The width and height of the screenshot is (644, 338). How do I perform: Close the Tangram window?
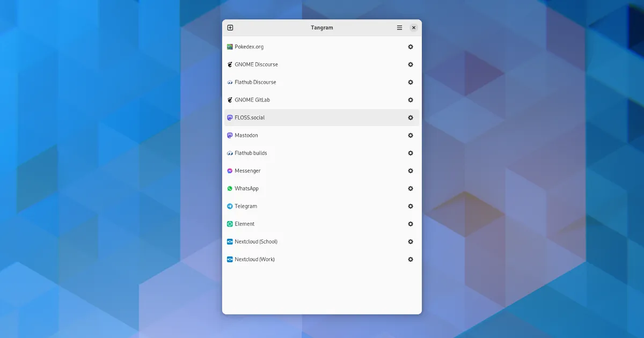414,28
